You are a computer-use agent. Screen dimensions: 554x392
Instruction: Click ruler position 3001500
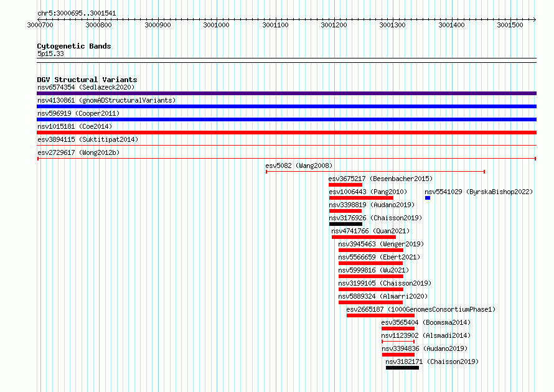[x=510, y=25]
